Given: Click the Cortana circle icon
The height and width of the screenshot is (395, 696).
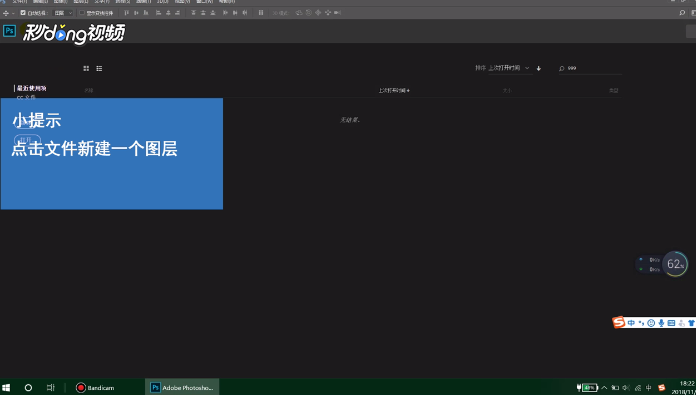Looking at the screenshot, I should point(28,387).
